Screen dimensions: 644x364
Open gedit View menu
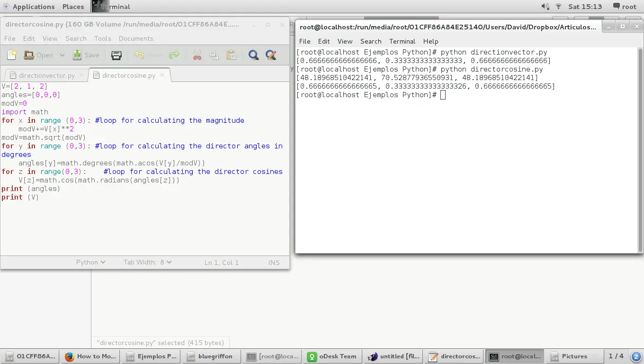pos(50,38)
